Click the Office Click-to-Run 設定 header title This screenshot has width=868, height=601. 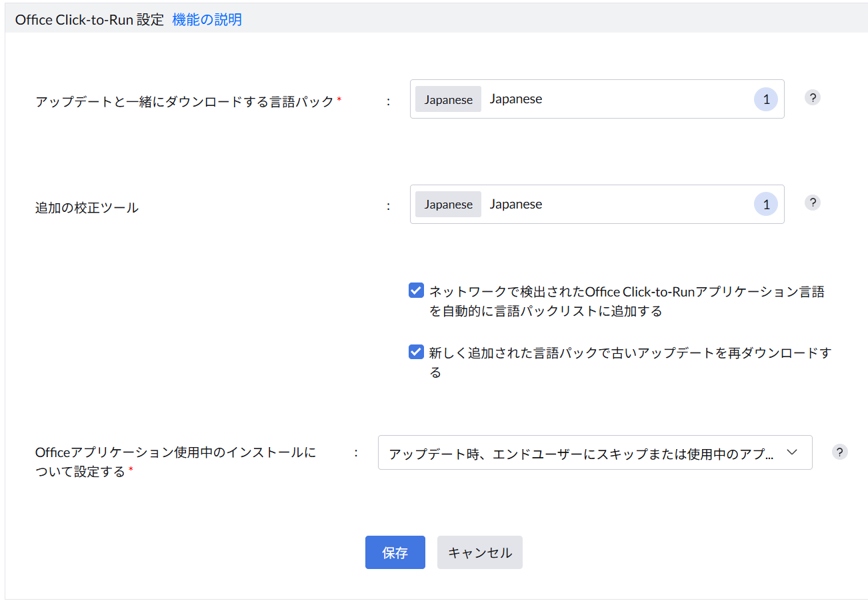pyautogui.click(x=89, y=20)
